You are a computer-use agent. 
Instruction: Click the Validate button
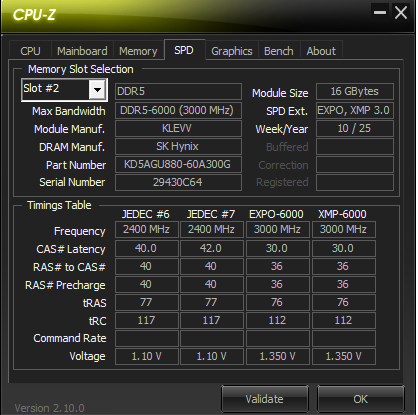265,399
